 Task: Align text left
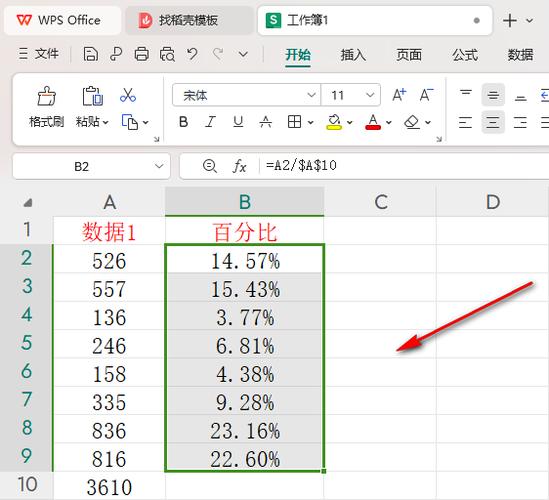[465, 122]
